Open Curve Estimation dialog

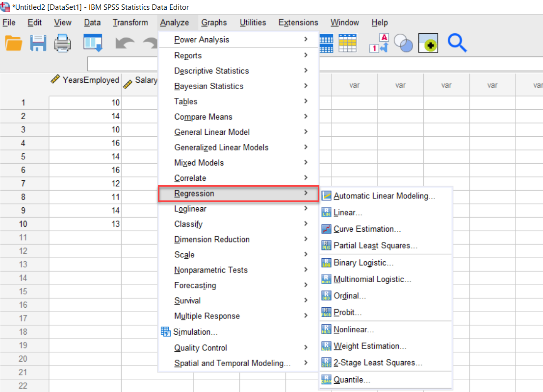point(386,229)
